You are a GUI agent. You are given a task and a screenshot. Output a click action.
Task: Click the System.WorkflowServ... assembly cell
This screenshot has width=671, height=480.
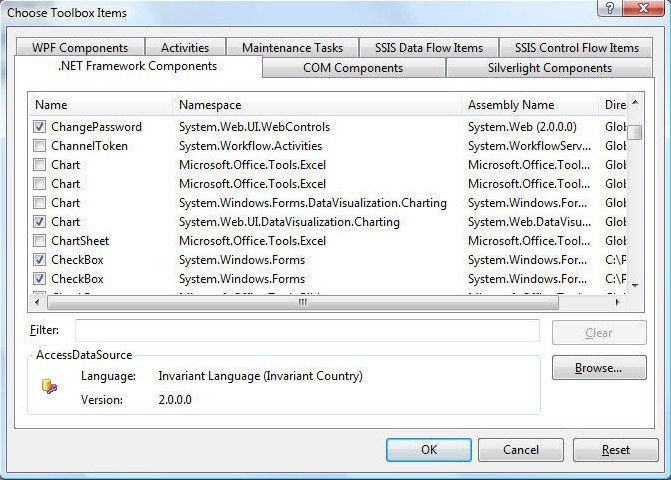point(529,146)
